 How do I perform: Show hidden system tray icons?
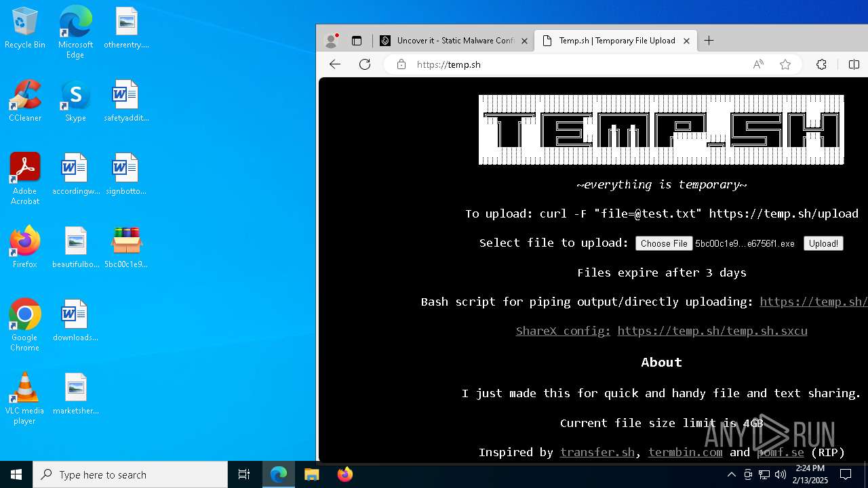tap(731, 474)
